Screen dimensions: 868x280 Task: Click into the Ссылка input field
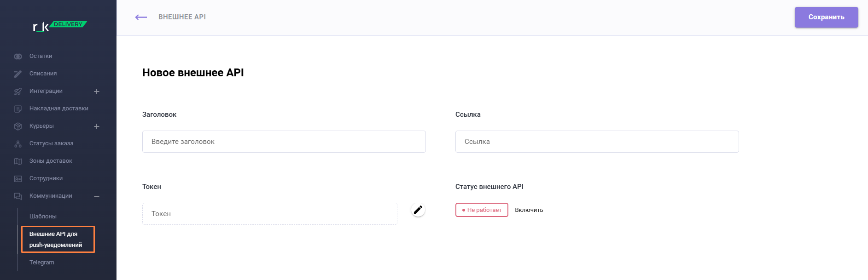tap(597, 142)
